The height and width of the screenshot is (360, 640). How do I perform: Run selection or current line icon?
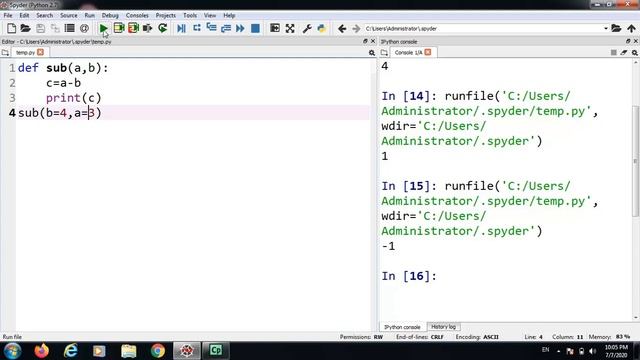tap(148, 28)
